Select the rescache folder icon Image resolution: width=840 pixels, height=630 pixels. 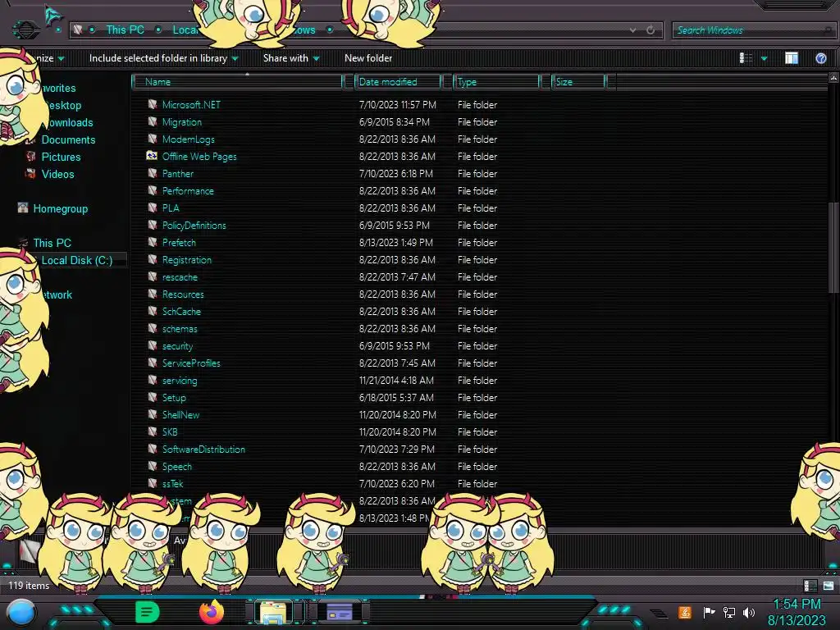(153, 277)
